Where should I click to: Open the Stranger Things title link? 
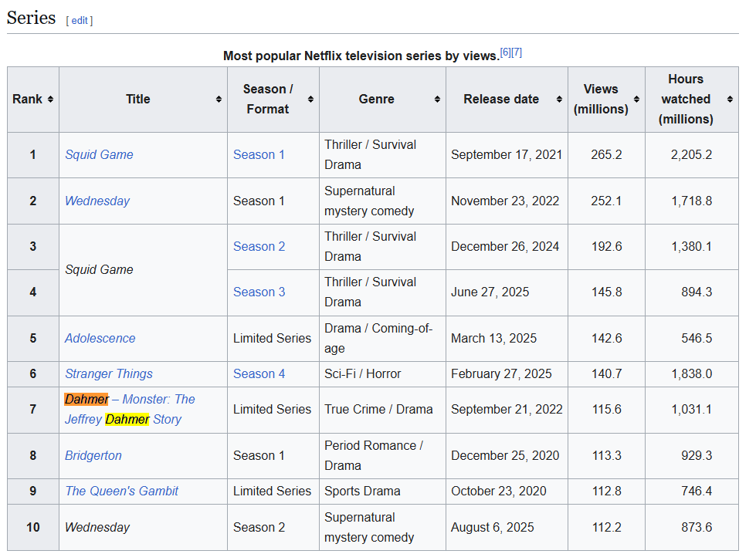click(108, 373)
